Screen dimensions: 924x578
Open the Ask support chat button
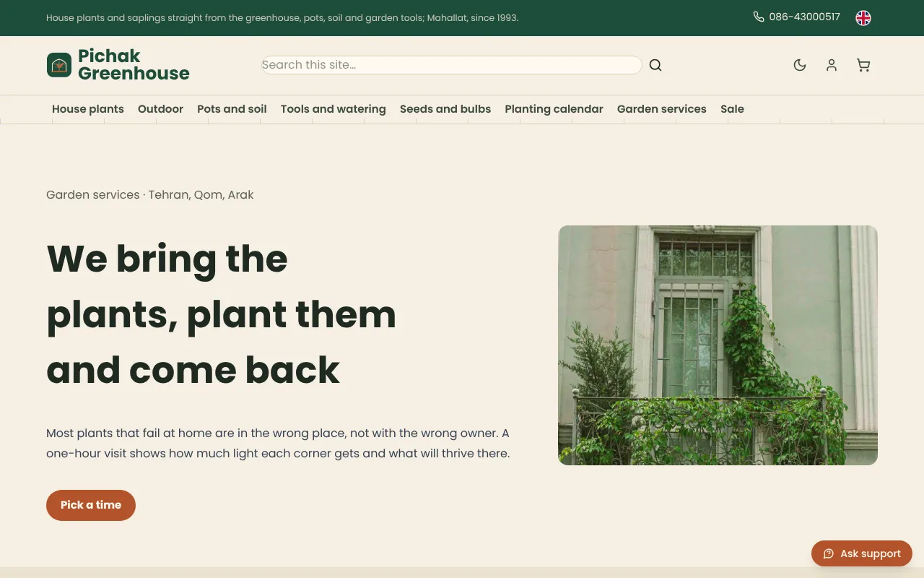tap(862, 553)
